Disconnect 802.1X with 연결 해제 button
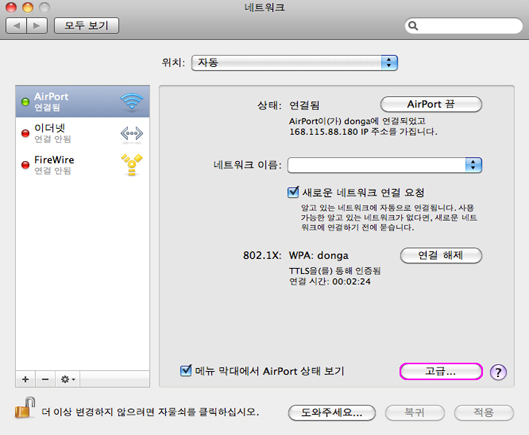This screenshot has width=529, height=435. (441, 255)
